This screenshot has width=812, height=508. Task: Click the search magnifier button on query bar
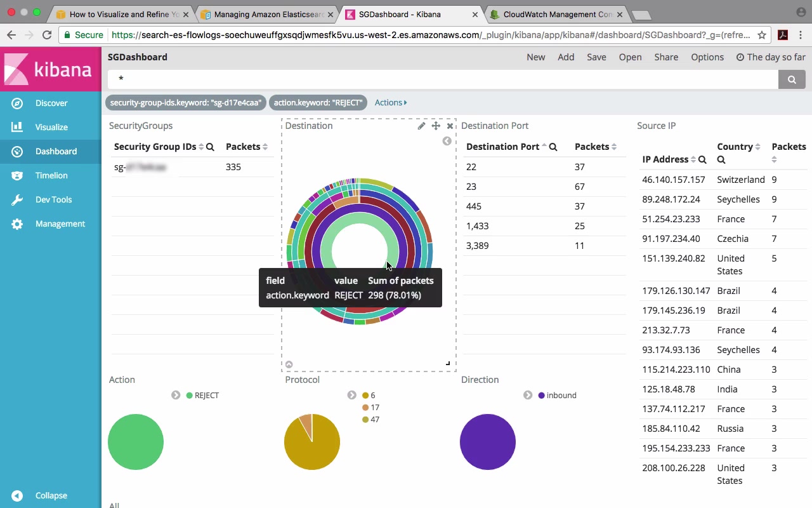point(792,79)
